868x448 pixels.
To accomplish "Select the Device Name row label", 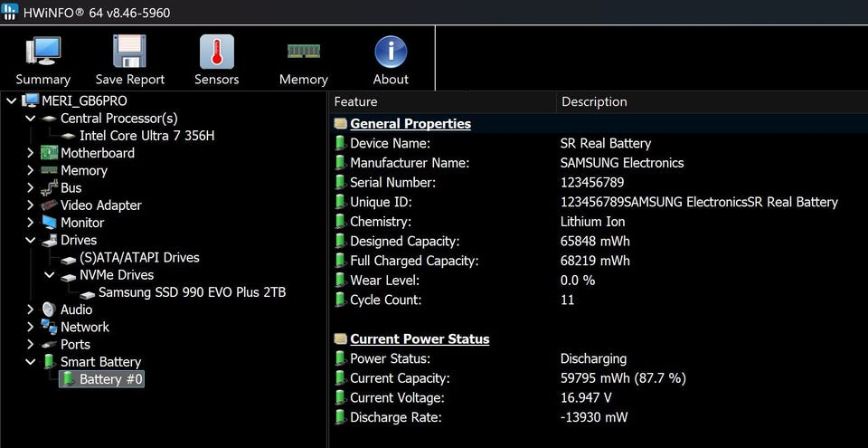I will 391,144.
